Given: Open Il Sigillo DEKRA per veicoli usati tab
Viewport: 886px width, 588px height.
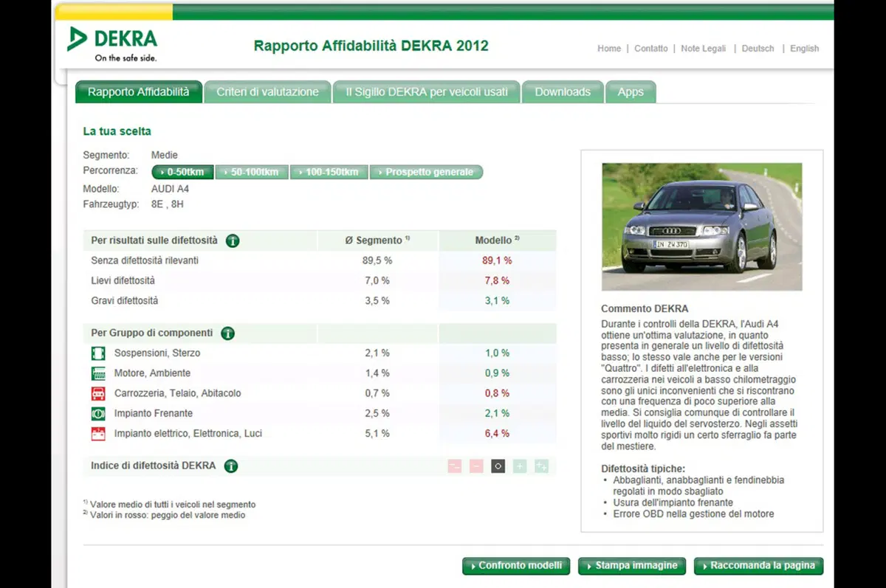Looking at the screenshot, I should [427, 92].
